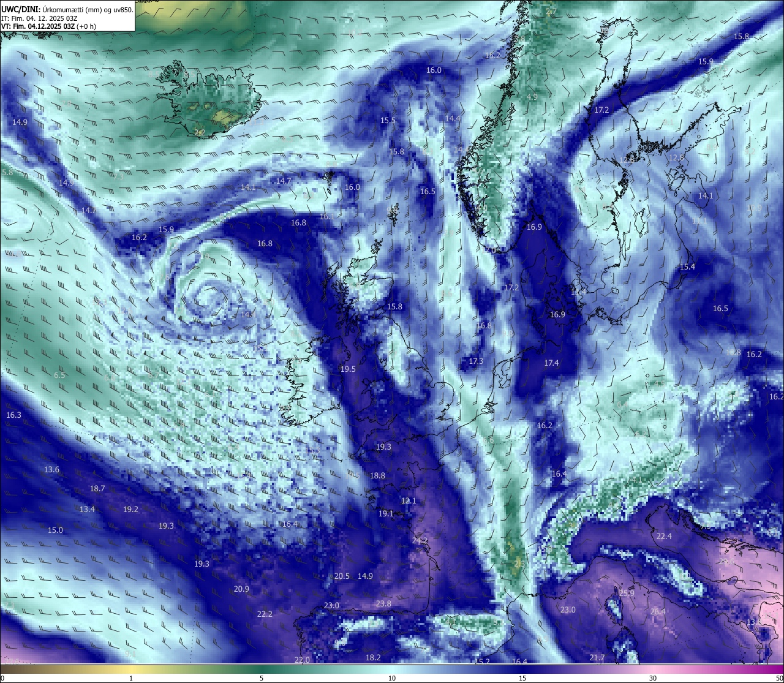Click the 14.4 value on the map
The width and height of the screenshot is (784, 683).
coord(453,119)
